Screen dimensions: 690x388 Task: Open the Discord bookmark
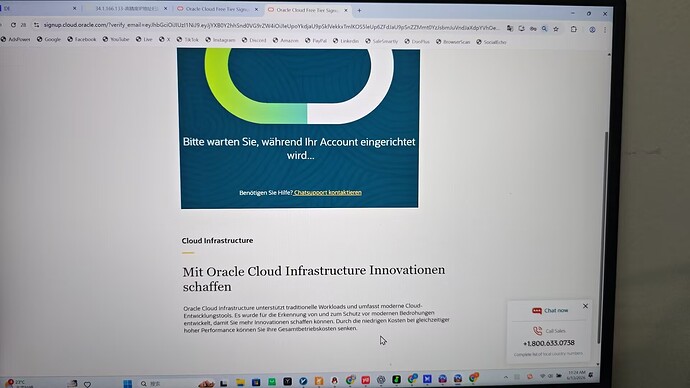coord(254,40)
